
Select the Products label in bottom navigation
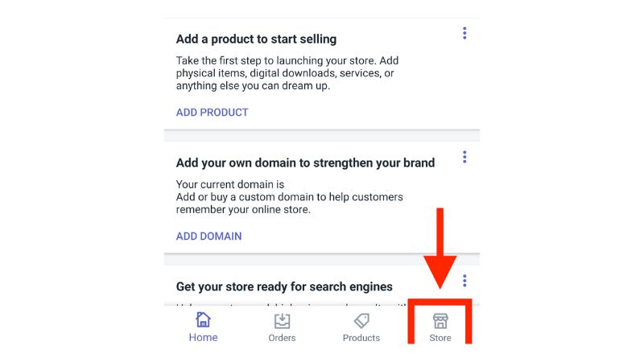pos(361,338)
